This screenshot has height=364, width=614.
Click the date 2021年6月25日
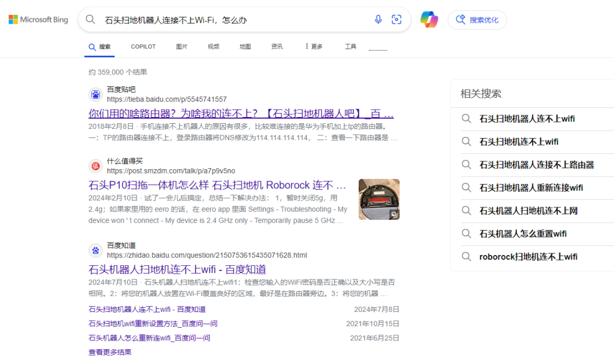(375, 338)
